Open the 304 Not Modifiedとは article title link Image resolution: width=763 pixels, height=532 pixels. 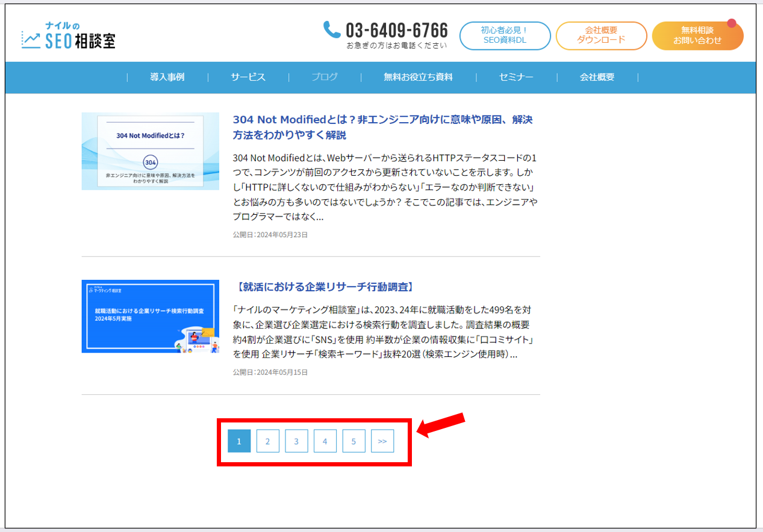[382, 127]
